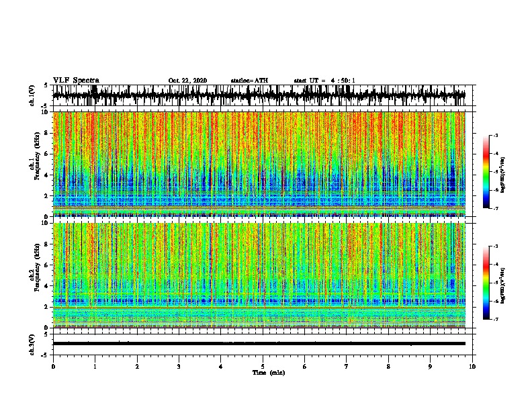
Task: Click the "ch.1(V)" axis label
Action: tap(32, 95)
